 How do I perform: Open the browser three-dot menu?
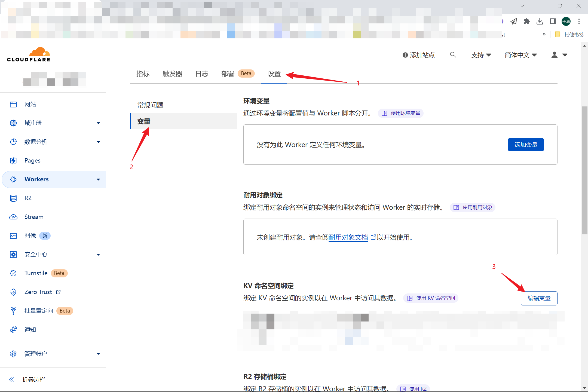pos(579,21)
